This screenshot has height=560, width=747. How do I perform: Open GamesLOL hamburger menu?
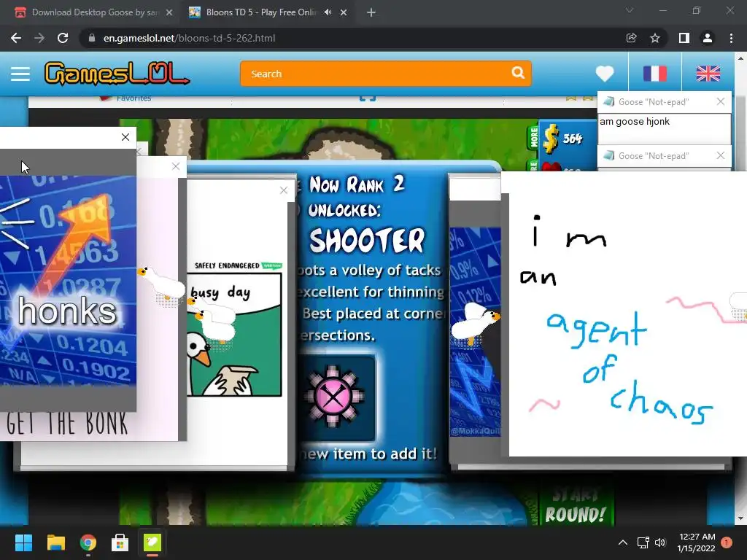[x=20, y=74]
